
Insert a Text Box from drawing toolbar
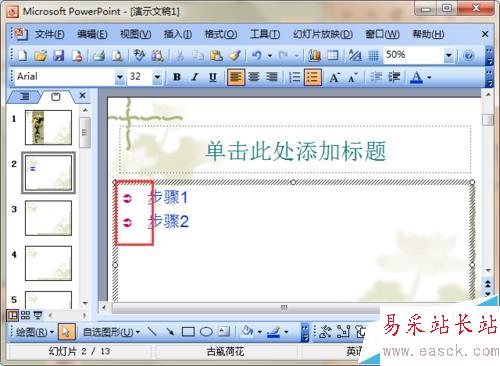pos(224,331)
